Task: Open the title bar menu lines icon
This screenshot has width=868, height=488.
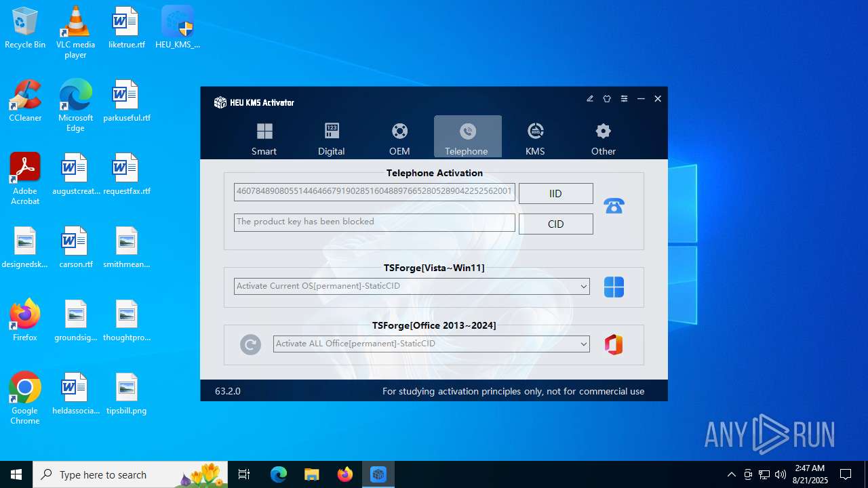Action: (624, 99)
